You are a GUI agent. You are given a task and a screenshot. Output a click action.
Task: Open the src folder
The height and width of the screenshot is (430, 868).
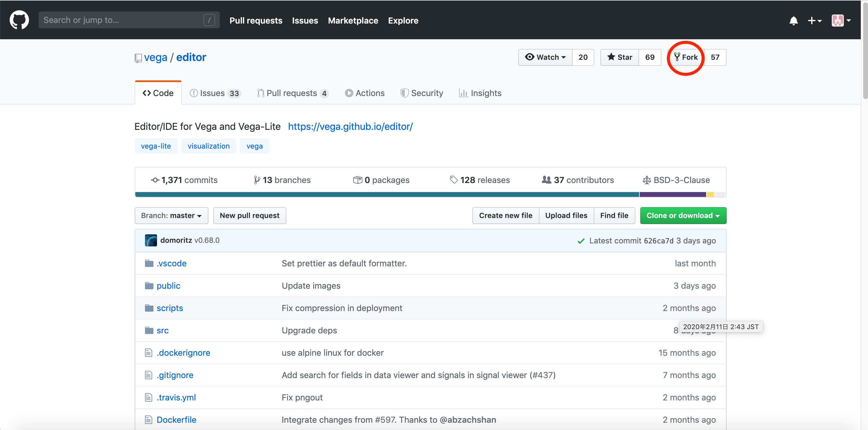tap(162, 330)
